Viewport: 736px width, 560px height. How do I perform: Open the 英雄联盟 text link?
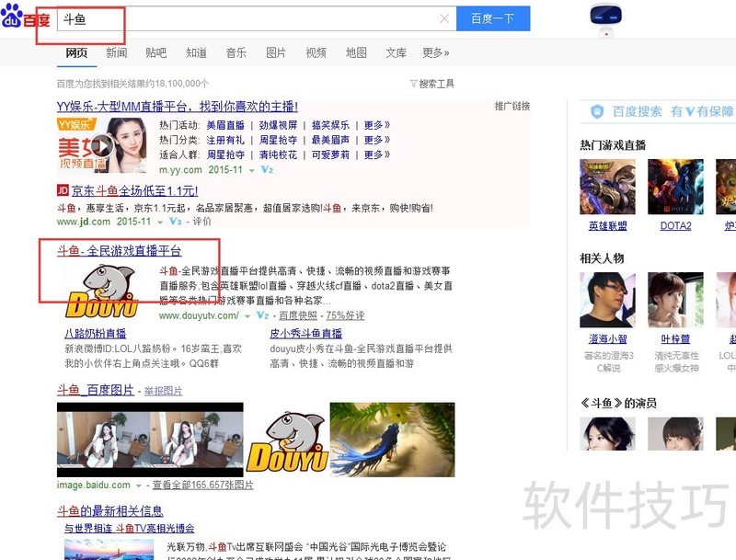click(x=608, y=226)
